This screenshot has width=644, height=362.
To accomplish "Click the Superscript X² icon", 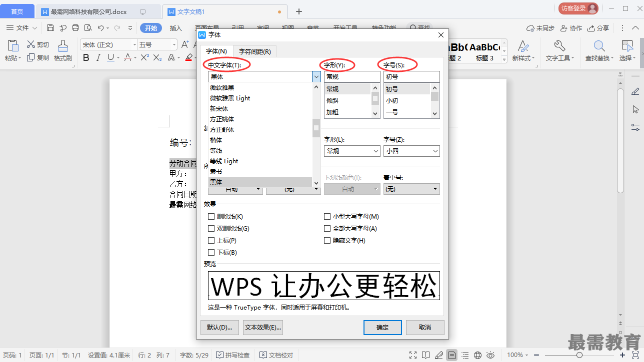I will (144, 57).
